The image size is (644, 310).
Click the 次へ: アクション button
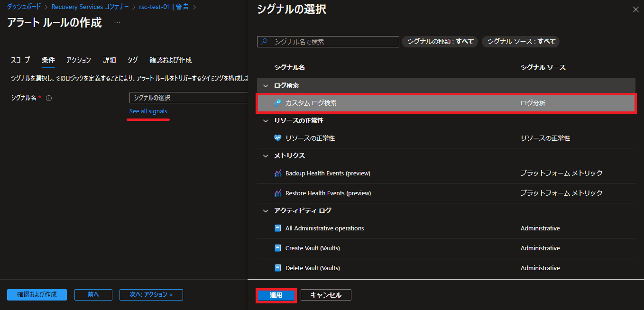pyautogui.click(x=151, y=295)
